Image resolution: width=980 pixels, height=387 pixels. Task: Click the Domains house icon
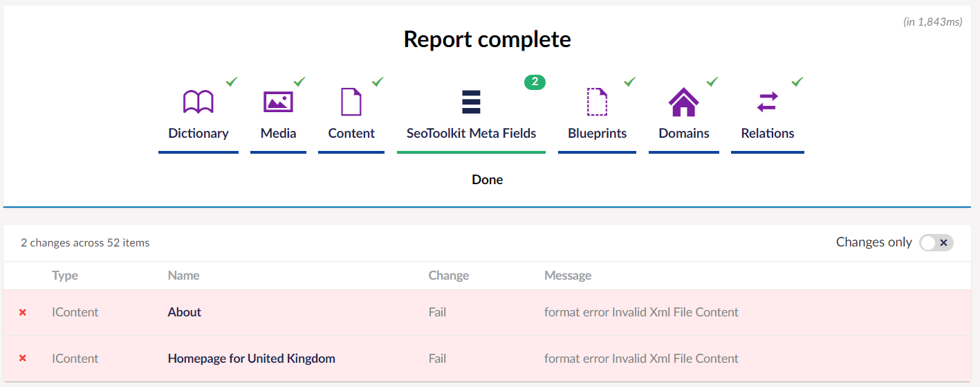(x=683, y=102)
